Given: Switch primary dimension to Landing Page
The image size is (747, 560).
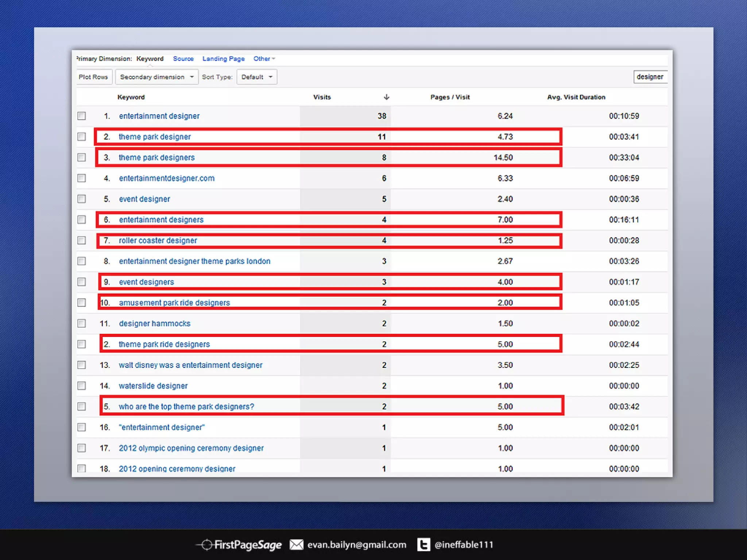Looking at the screenshot, I should 223,59.
